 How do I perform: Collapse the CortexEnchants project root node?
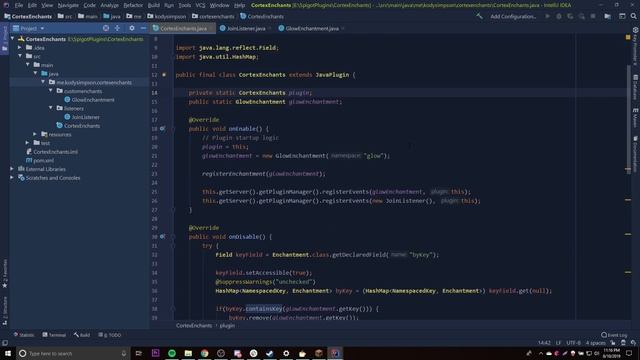(13, 39)
